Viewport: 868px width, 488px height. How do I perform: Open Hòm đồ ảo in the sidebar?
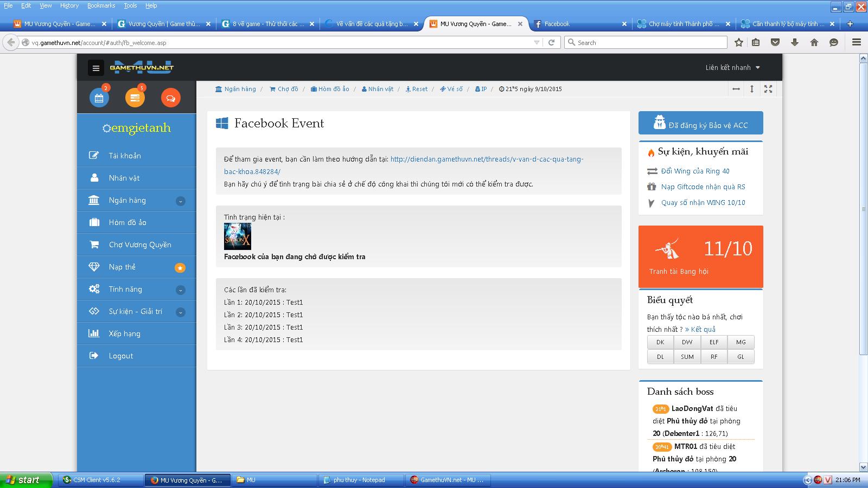(x=137, y=222)
